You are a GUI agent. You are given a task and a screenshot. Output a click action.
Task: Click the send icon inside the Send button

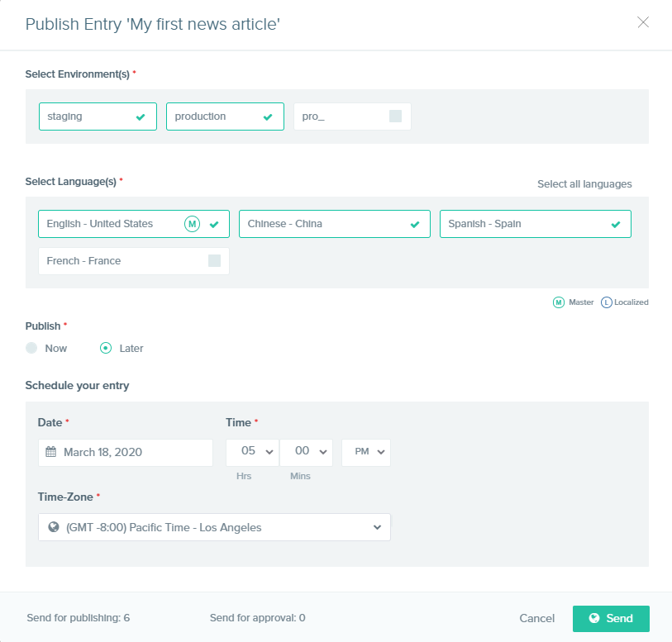point(594,618)
